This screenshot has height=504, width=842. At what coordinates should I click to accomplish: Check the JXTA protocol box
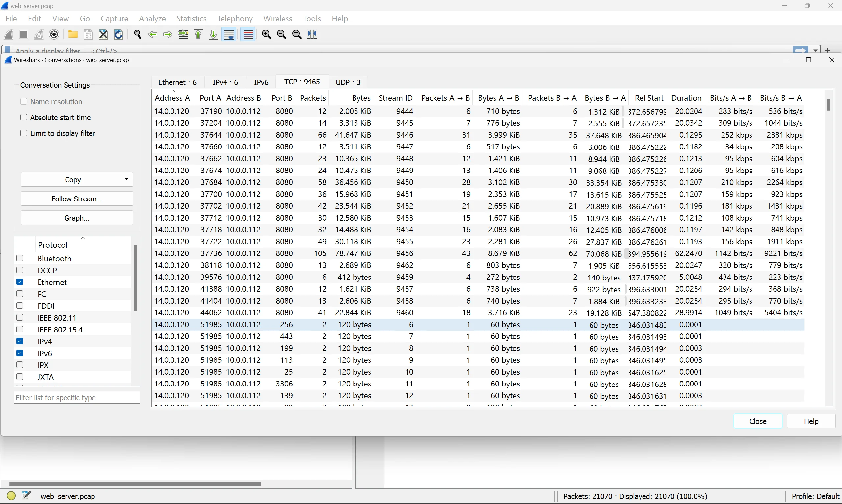(x=20, y=377)
